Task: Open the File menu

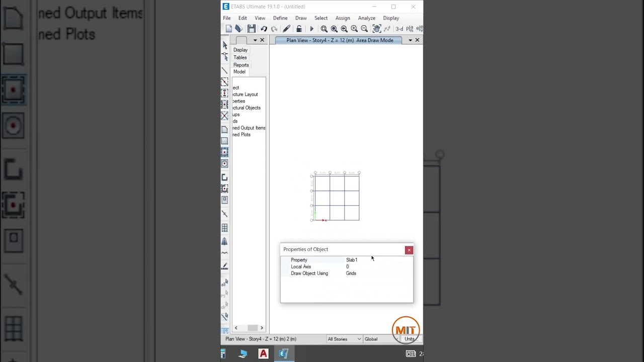Action: [227, 18]
